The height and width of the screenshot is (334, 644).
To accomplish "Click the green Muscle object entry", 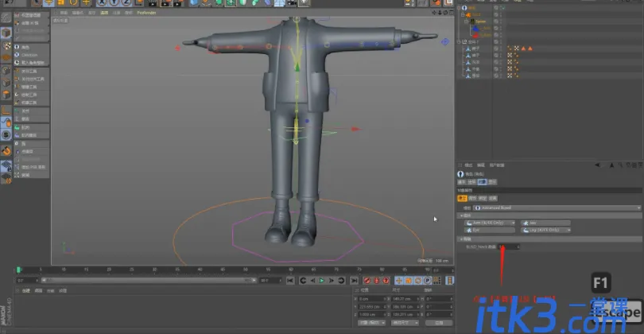I will [32, 127].
